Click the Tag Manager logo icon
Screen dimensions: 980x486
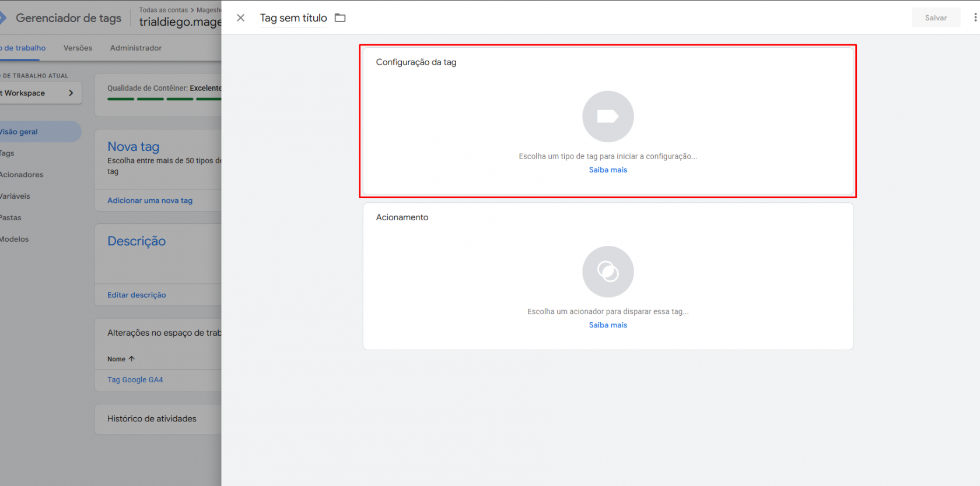(2, 18)
